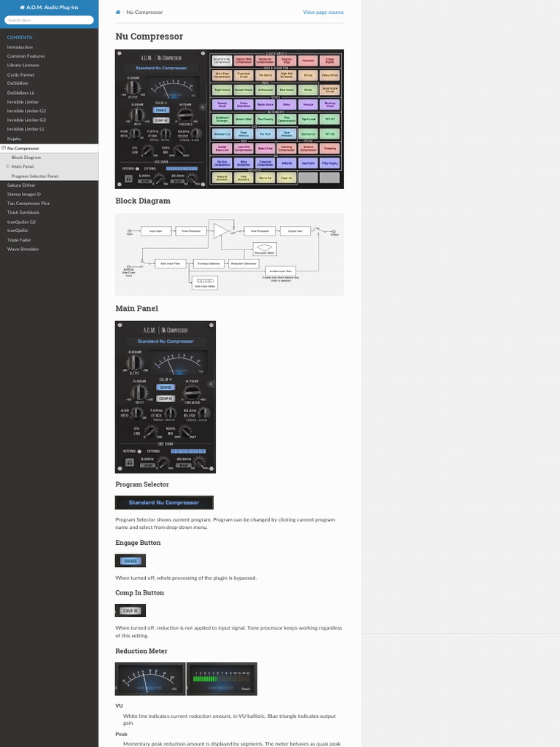
Task: Open the Invisible Limiter G2 page
Action: [x=27, y=111]
